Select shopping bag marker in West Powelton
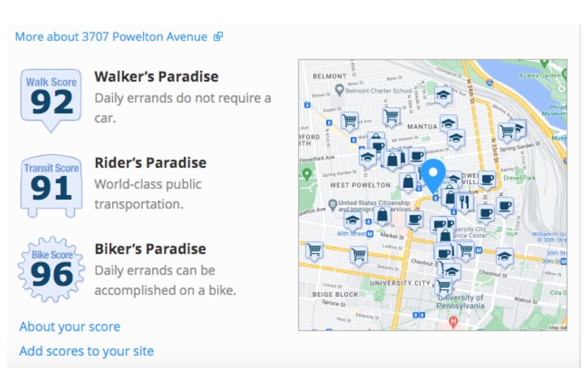 tap(408, 182)
